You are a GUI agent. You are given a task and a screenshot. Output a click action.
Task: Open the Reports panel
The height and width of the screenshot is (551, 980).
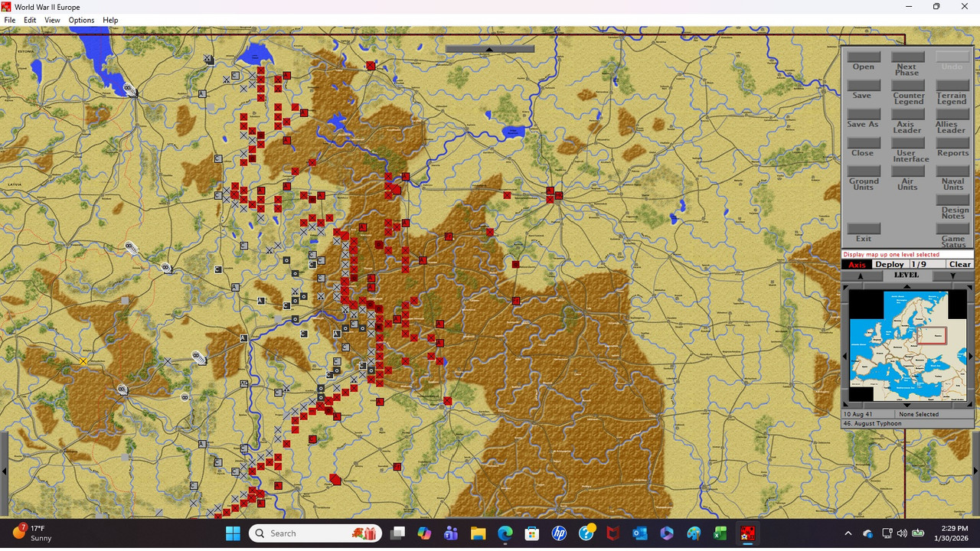click(952, 143)
